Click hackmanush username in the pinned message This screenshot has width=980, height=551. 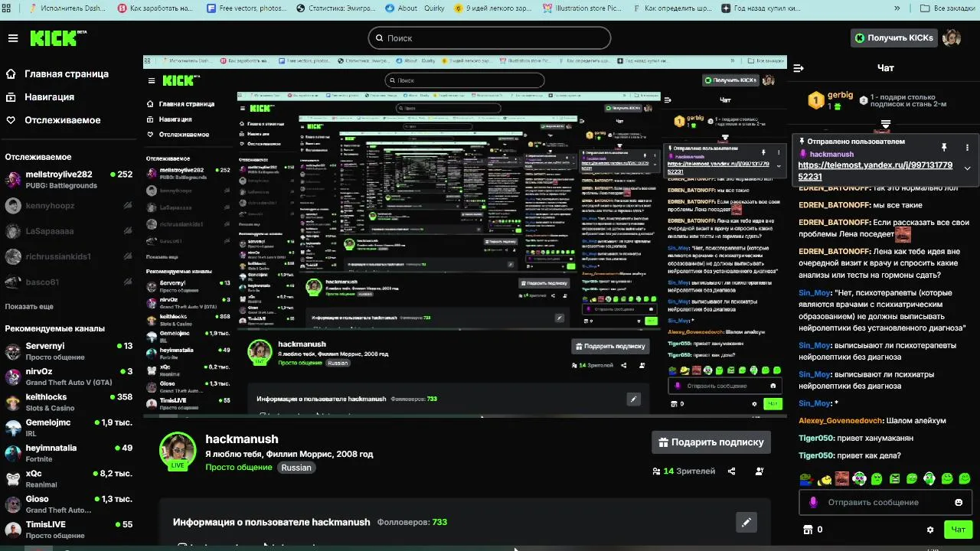[x=831, y=155]
